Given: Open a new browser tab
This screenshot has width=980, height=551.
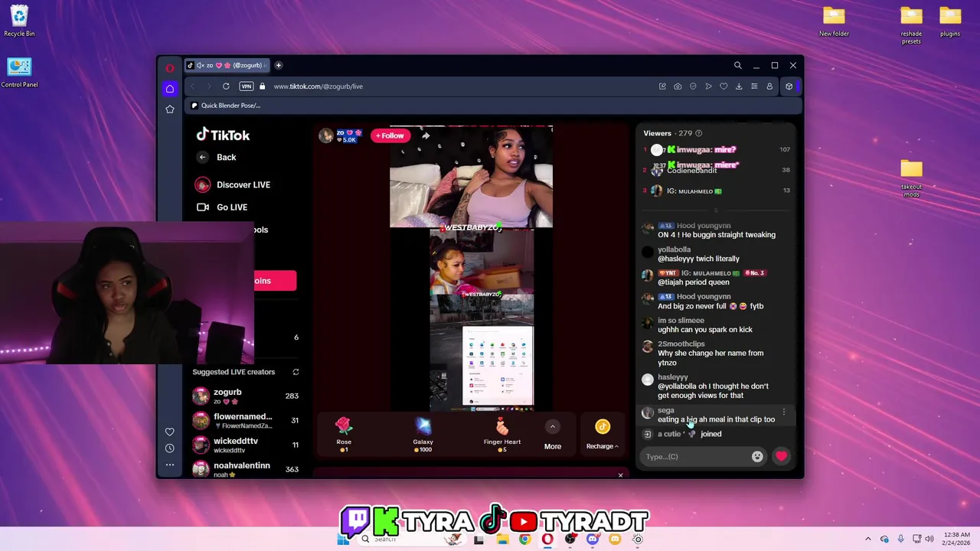Looking at the screenshot, I should click(x=279, y=65).
